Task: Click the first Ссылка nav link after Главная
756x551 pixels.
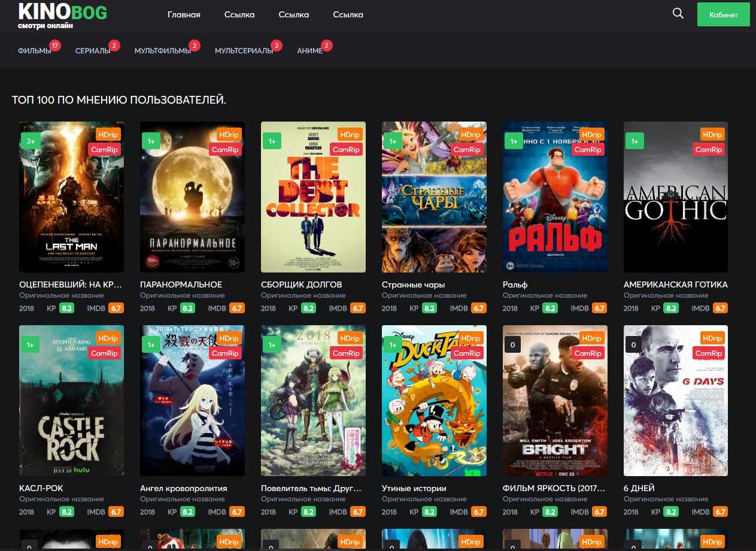Action: 239,14
